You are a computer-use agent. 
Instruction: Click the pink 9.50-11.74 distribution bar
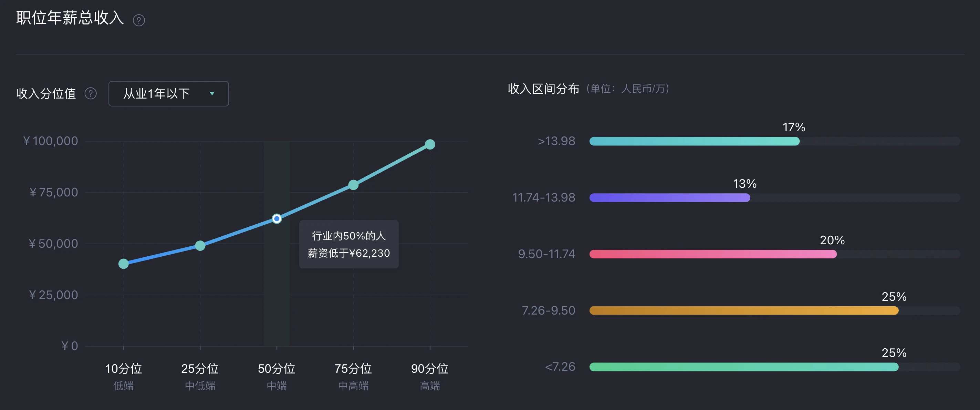coord(713,254)
